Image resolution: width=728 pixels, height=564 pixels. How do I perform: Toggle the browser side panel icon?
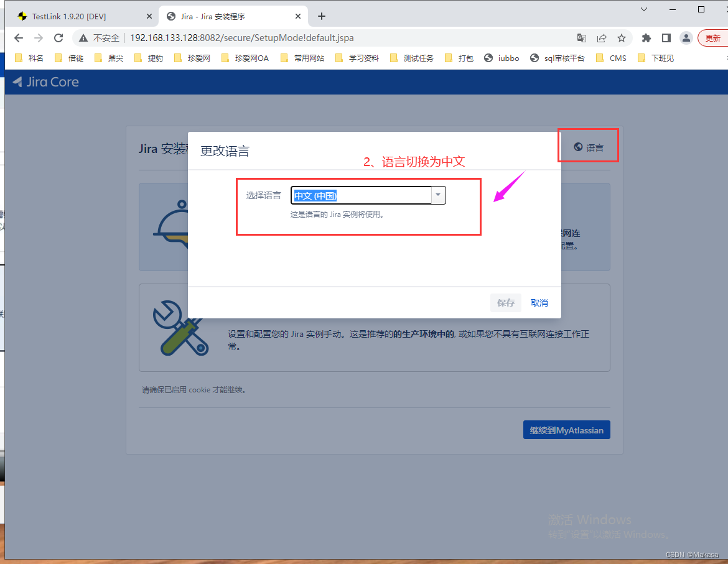(x=666, y=38)
